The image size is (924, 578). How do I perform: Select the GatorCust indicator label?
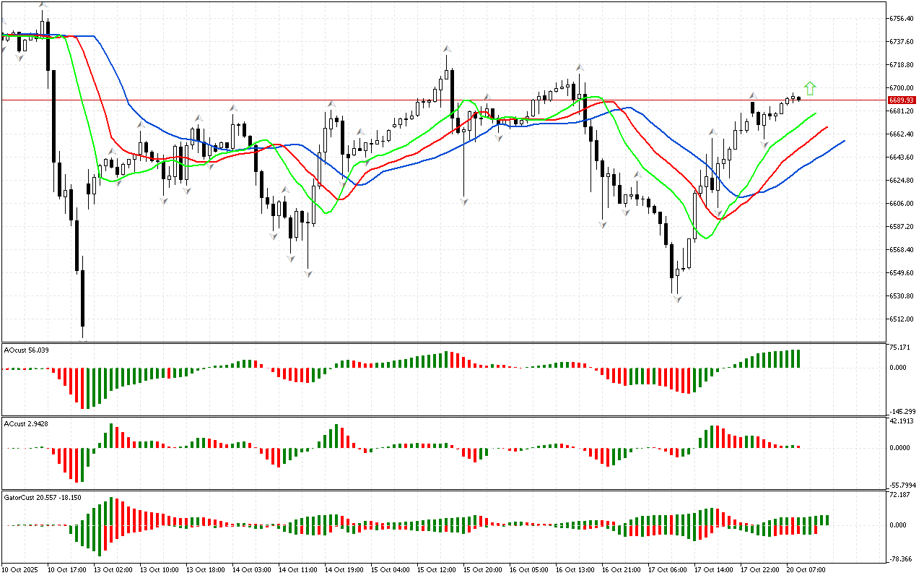43,497
